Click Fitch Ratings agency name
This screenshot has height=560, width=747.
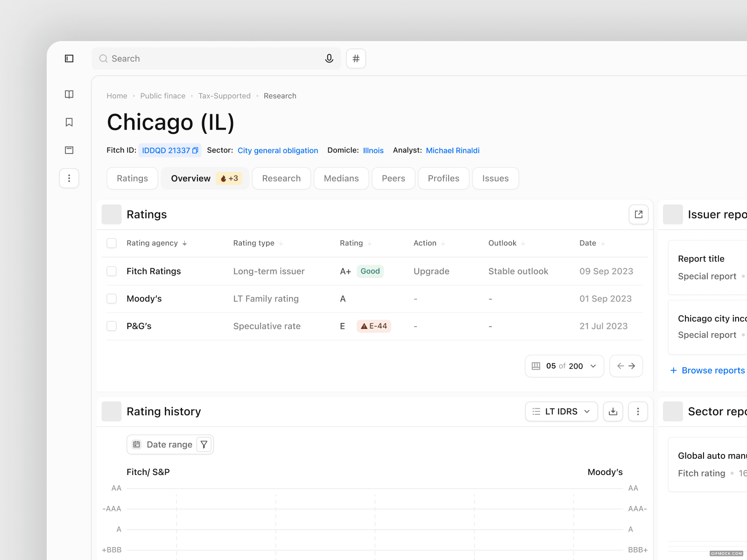[154, 271]
